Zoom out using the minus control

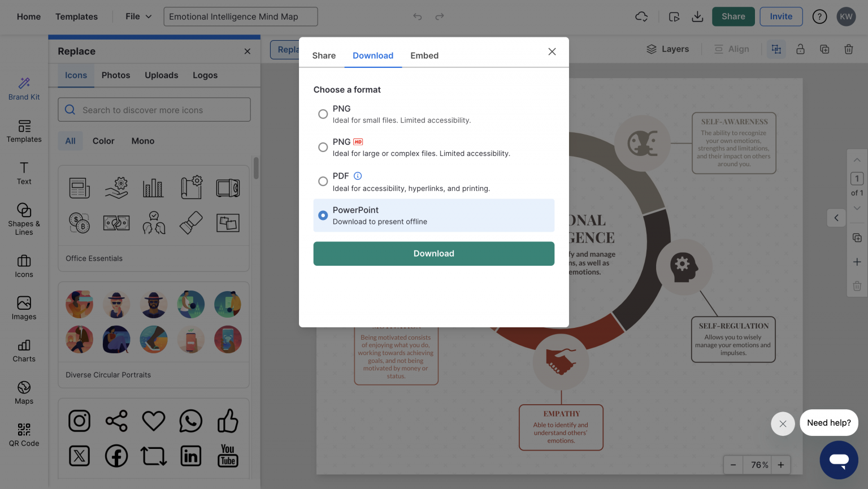point(733,465)
